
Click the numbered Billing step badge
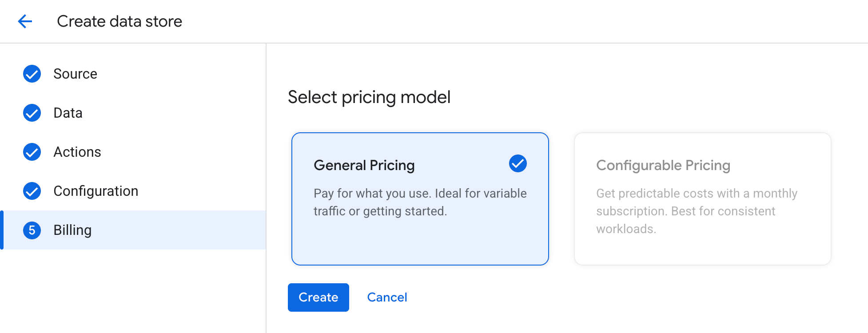click(x=31, y=230)
